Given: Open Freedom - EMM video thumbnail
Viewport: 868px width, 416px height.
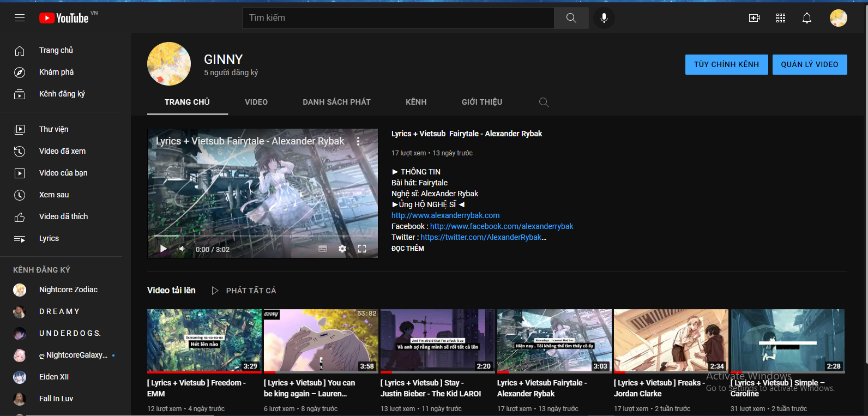Looking at the screenshot, I should point(204,341).
